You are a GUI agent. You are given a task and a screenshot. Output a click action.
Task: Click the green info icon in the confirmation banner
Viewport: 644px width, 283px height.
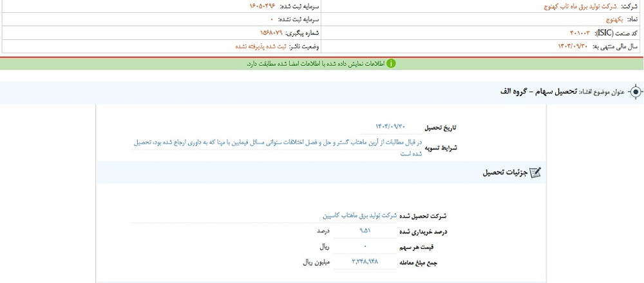click(391, 64)
